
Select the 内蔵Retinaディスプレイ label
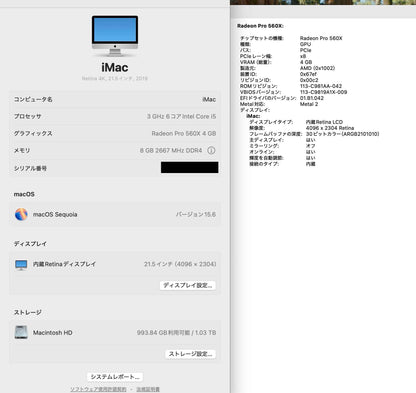click(64, 264)
